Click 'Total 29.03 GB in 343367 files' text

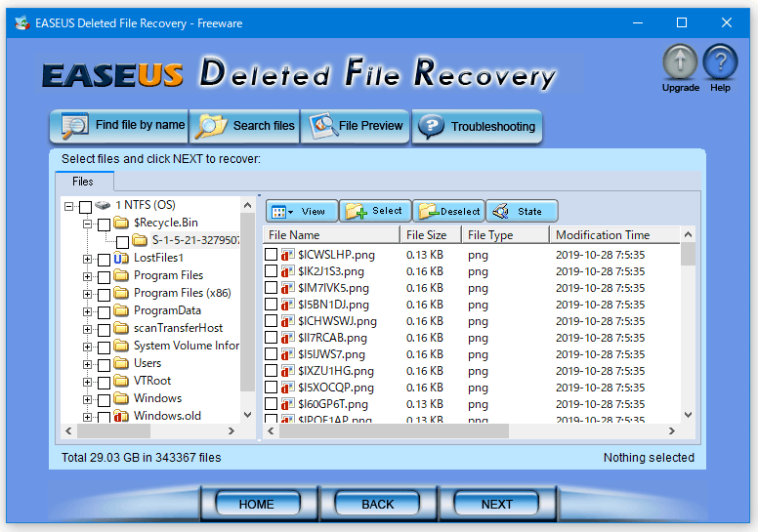[142, 458]
